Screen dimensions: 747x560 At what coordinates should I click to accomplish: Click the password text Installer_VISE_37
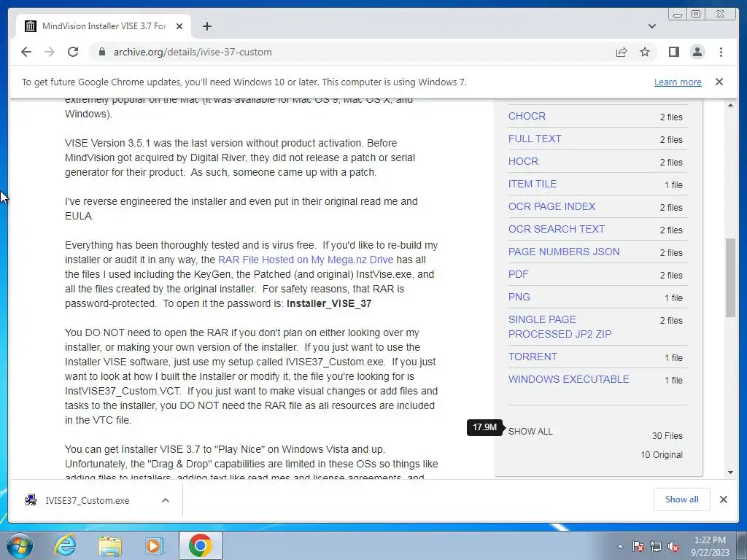click(329, 303)
